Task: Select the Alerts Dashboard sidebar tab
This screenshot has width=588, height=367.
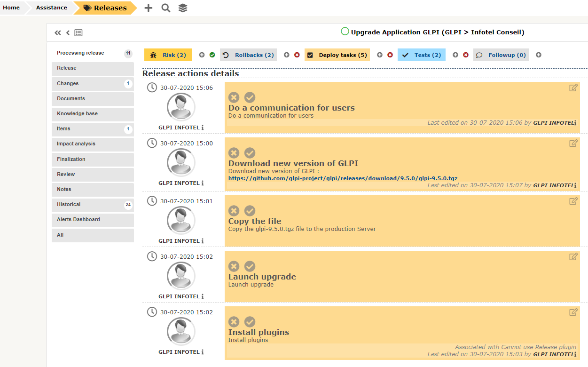Action: 93,220
